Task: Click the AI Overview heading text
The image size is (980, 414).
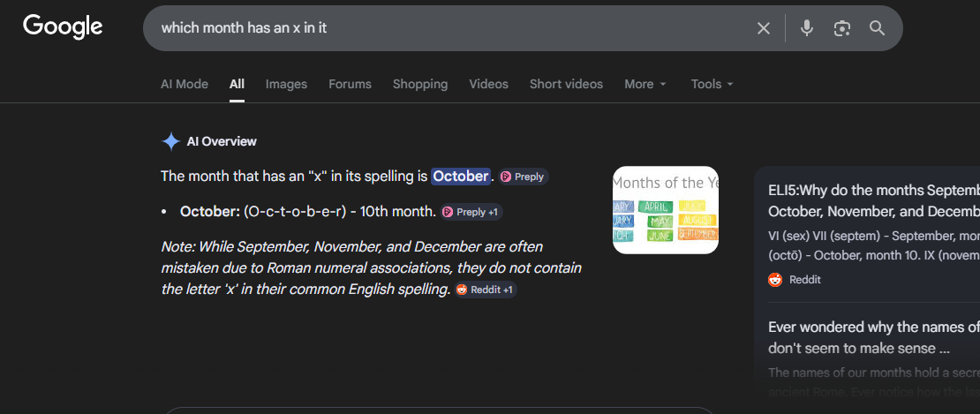Action: 222,142
